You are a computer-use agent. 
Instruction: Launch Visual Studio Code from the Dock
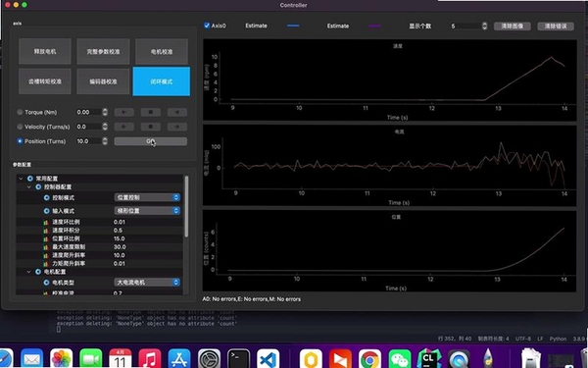click(269, 359)
